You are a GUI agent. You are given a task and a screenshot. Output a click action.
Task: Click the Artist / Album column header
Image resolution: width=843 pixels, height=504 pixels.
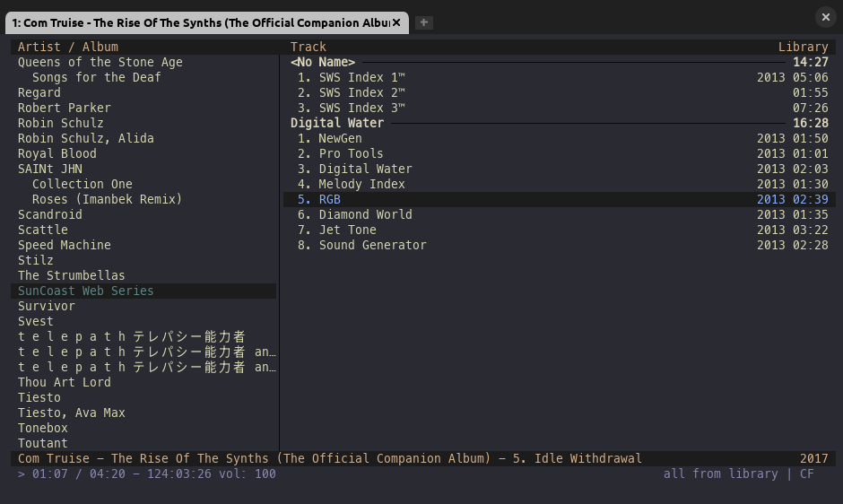68,47
